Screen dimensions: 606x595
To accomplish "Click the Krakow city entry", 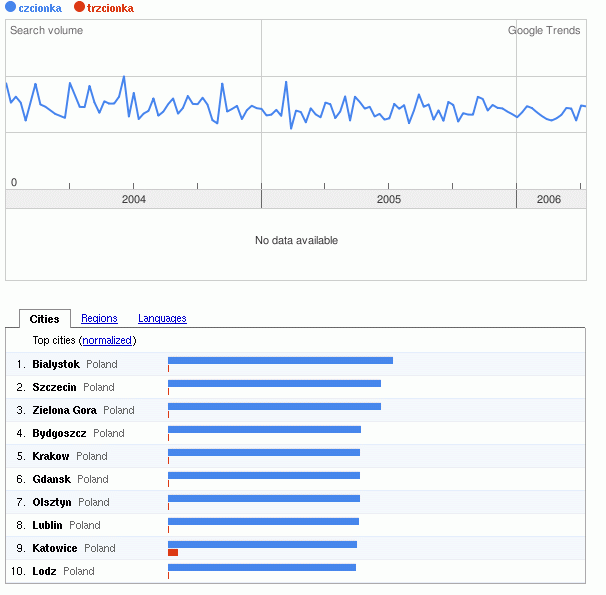I will click(51, 456).
